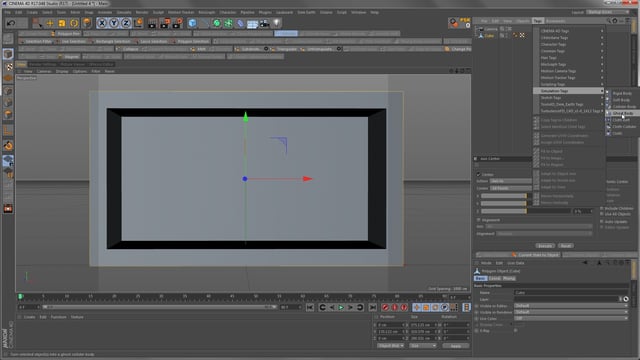The height and width of the screenshot is (360, 640).
Task: Click the camera icon in left palette
Action: (8, 209)
